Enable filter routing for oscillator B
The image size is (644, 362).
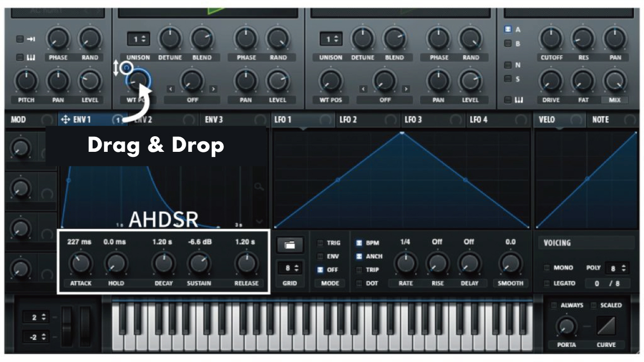click(x=507, y=43)
